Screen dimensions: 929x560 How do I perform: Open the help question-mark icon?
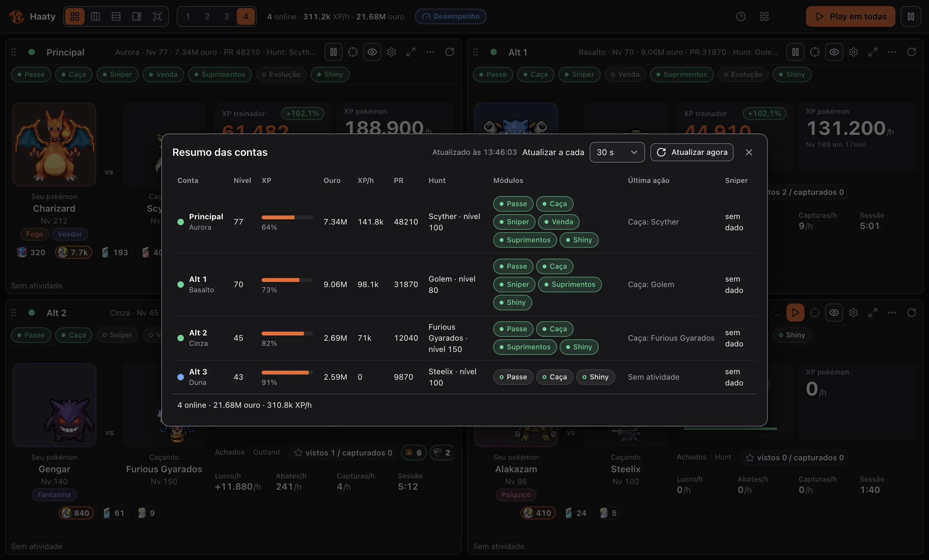tap(741, 16)
